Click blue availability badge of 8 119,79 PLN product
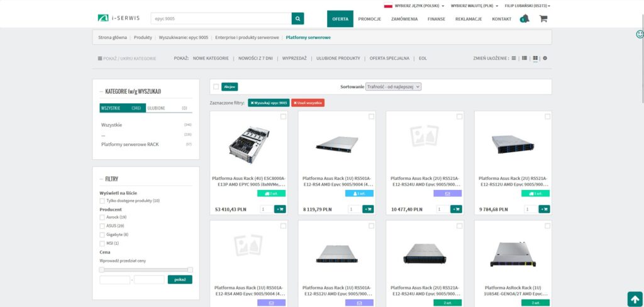Screen dimensions: 644x307 (x=359, y=193)
